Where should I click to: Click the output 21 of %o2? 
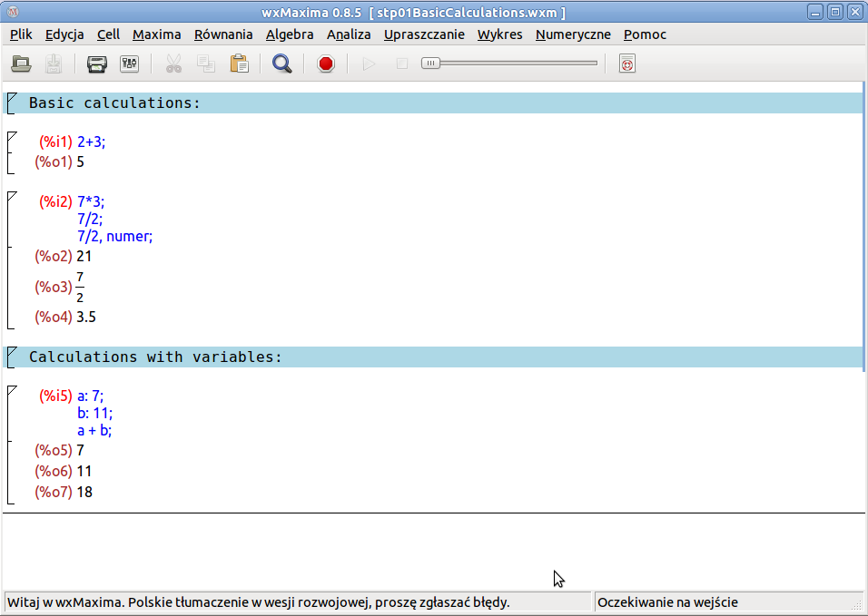(84, 257)
